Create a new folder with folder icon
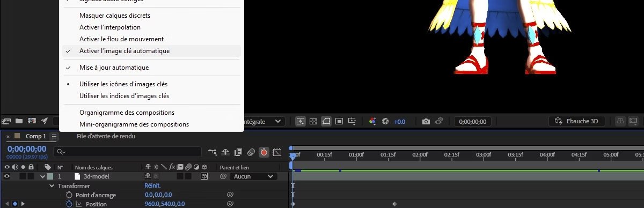The image size is (644, 208). [19, 121]
